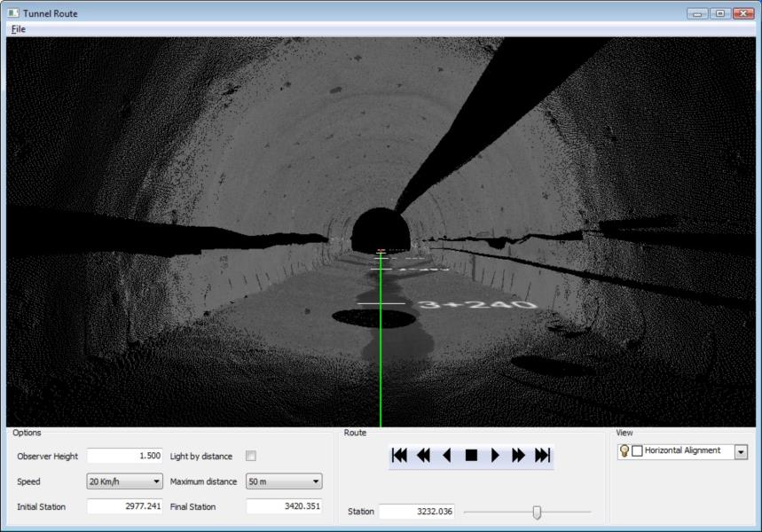Play the route forward
The image size is (762, 532).
tap(495, 455)
